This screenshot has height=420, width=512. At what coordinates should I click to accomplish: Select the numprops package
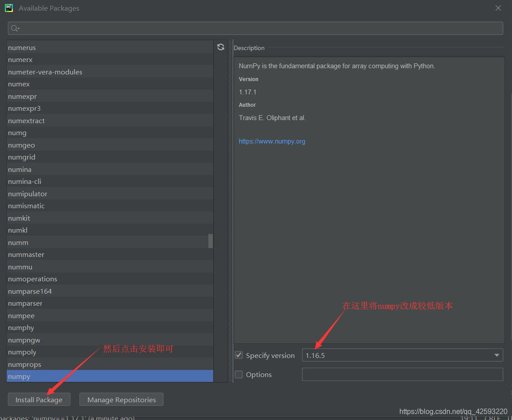coord(110,364)
